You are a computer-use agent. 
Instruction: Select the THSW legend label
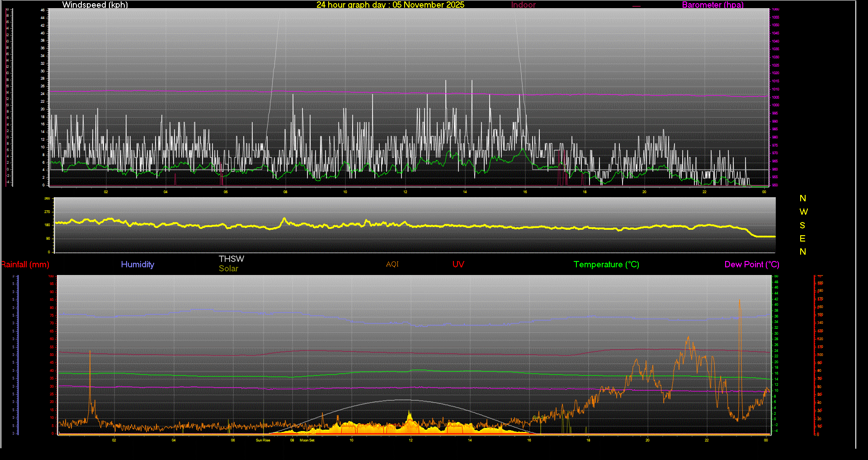click(231, 259)
